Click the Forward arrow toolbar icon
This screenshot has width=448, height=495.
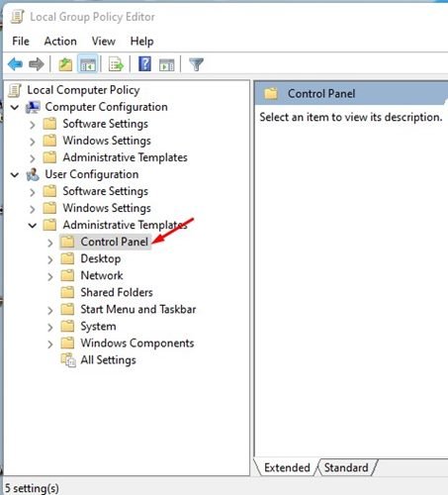coord(37,64)
